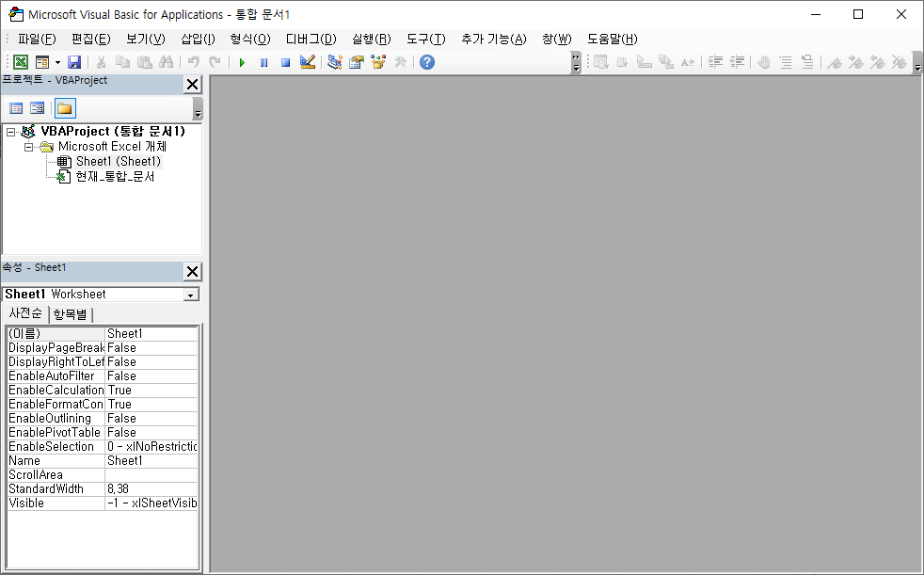This screenshot has width=924, height=575.
Task: Click the Previous Bookmark icon
Action: [x=878, y=62]
